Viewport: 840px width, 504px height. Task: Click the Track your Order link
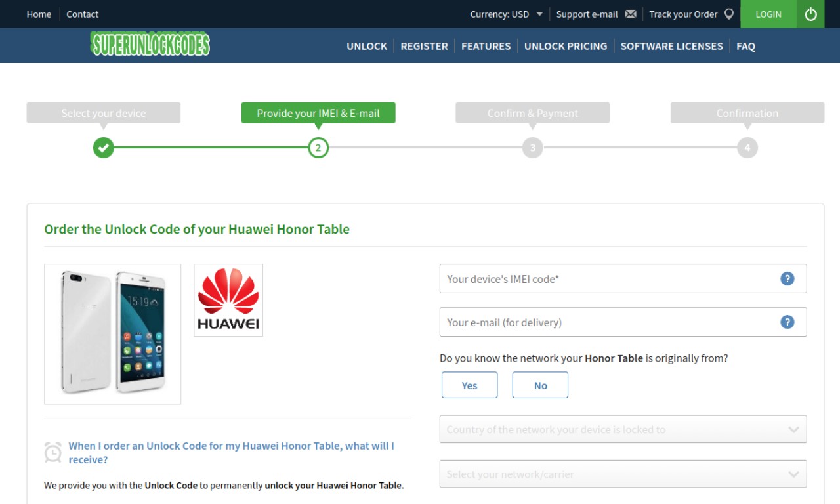click(x=683, y=14)
